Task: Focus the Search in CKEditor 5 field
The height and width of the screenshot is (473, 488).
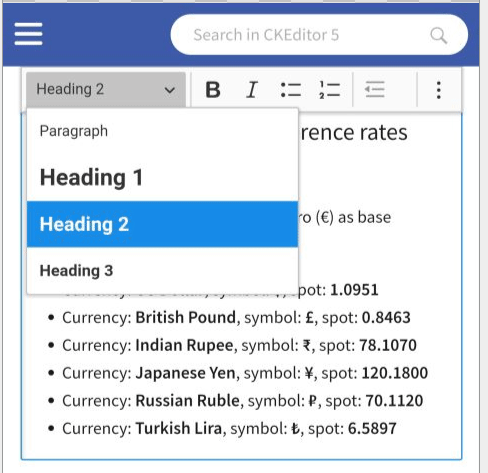Action: [319, 35]
